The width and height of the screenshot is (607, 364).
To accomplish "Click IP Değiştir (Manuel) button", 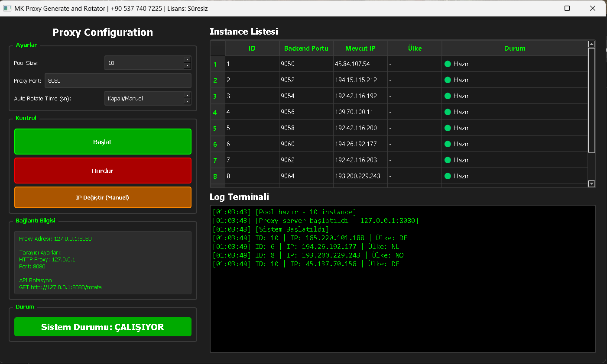I will pos(103,197).
